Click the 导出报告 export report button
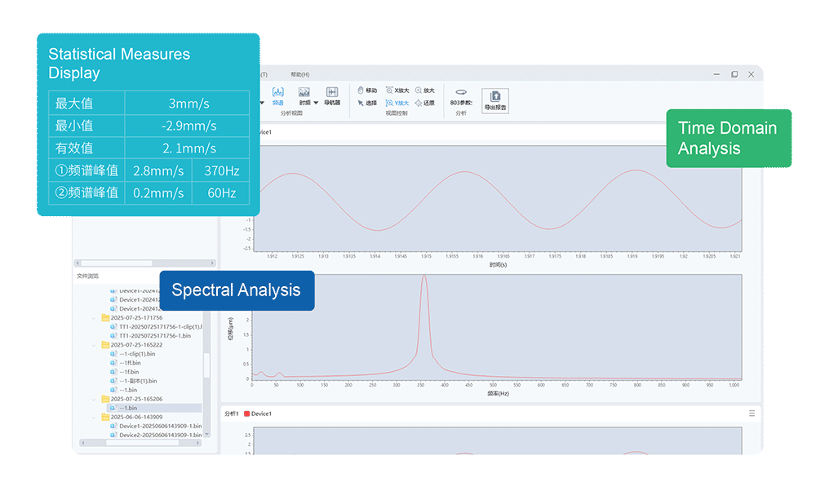This screenshot has width=816, height=504. coord(495,100)
